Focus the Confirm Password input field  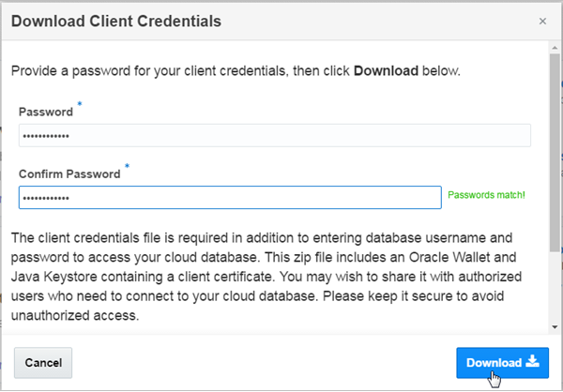230,198
